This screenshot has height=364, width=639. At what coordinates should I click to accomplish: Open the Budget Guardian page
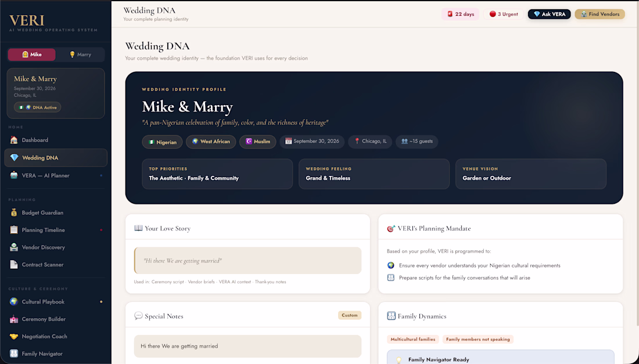click(56, 212)
